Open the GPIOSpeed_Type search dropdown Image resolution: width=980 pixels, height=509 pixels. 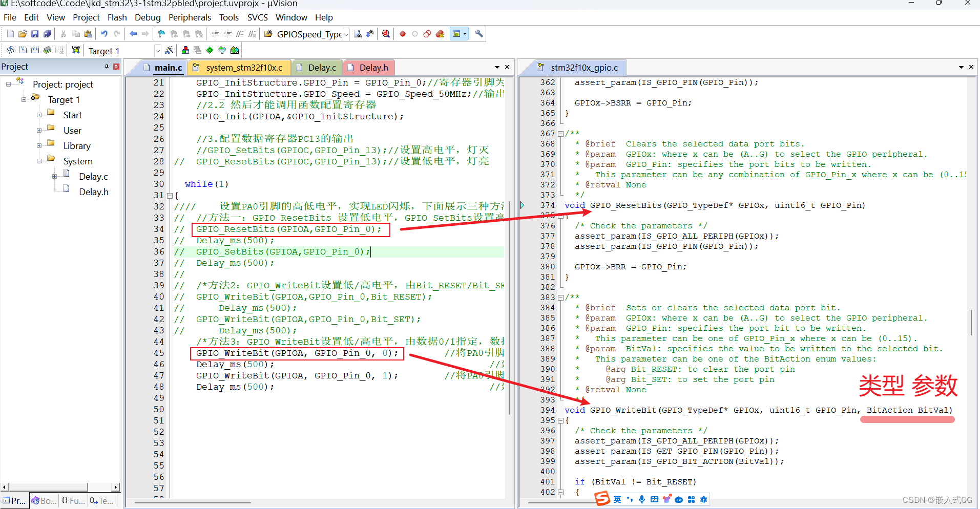346,34
